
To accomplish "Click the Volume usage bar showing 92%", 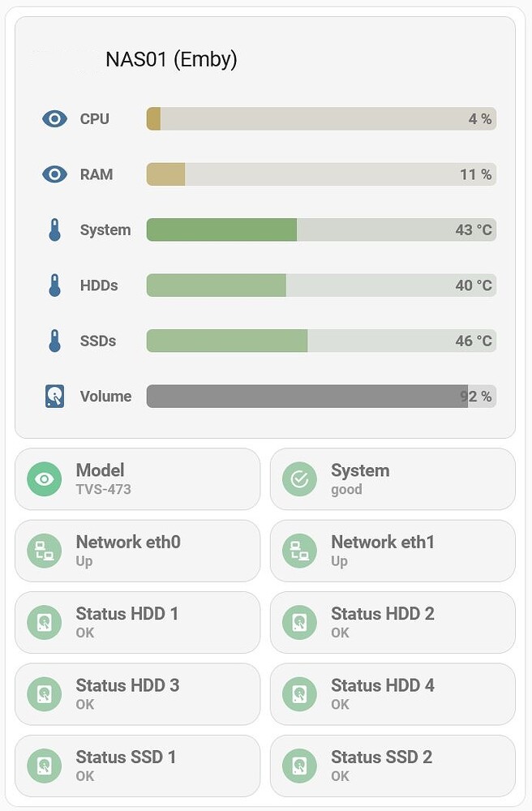I will [x=320, y=396].
